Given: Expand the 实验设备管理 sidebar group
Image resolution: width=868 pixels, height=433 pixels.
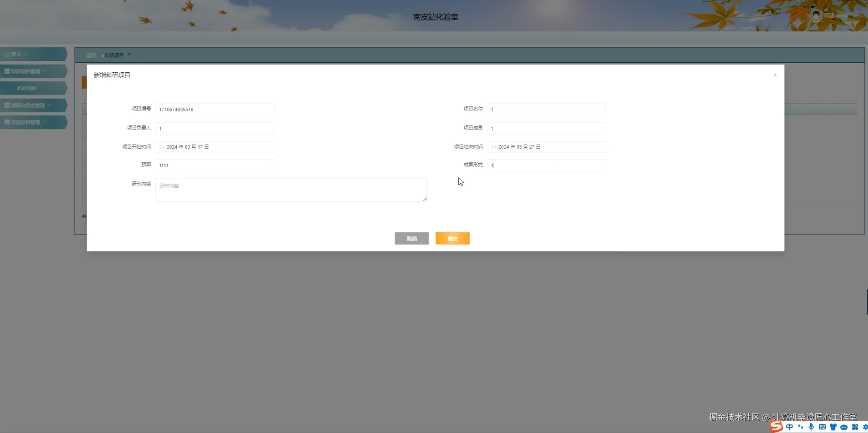Looking at the screenshot, I should tap(33, 122).
